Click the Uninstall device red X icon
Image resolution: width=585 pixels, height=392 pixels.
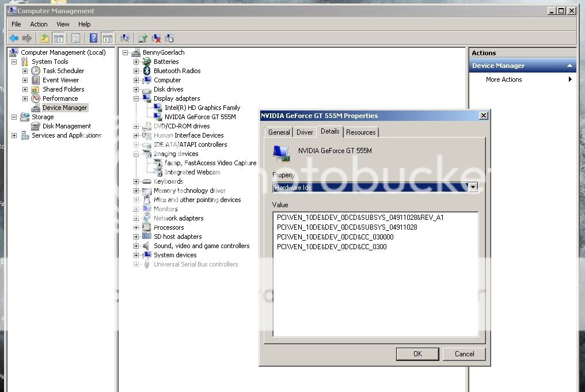tap(156, 39)
